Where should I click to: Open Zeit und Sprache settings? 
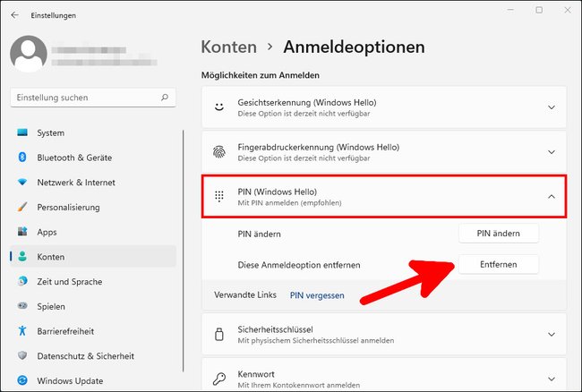[93, 281]
